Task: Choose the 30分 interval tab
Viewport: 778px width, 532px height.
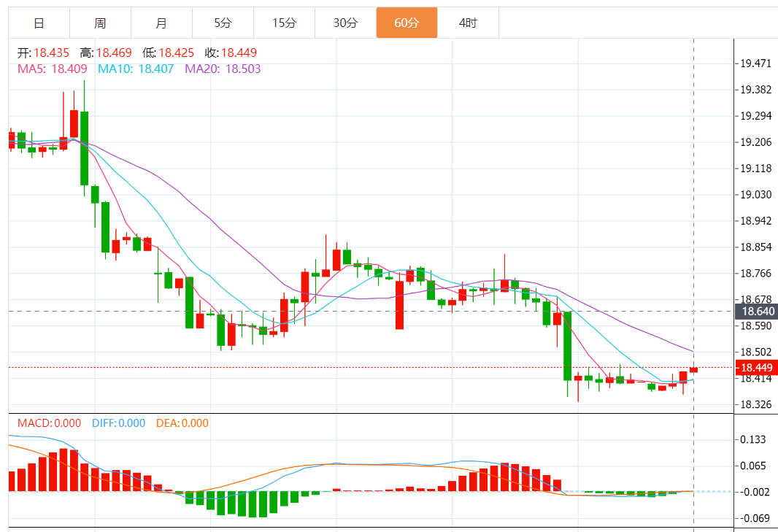Action: pyautogui.click(x=345, y=23)
